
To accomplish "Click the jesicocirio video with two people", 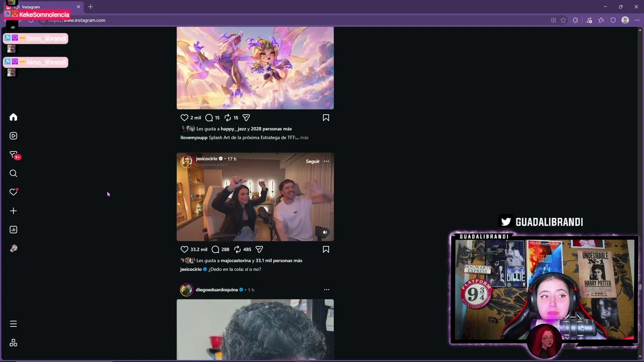I will pyautogui.click(x=255, y=197).
